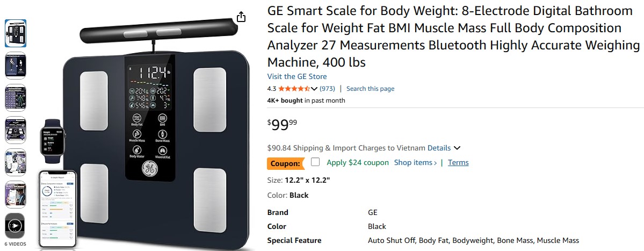Image resolution: width=644 pixels, height=251 pixels.
Task: Select the sixth product image thumbnail
Action: point(15,194)
